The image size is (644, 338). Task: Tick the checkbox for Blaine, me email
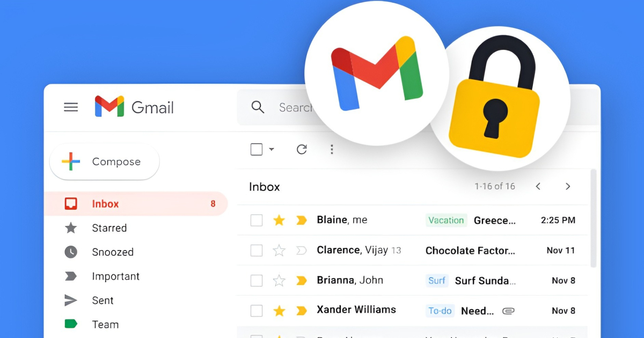click(257, 220)
